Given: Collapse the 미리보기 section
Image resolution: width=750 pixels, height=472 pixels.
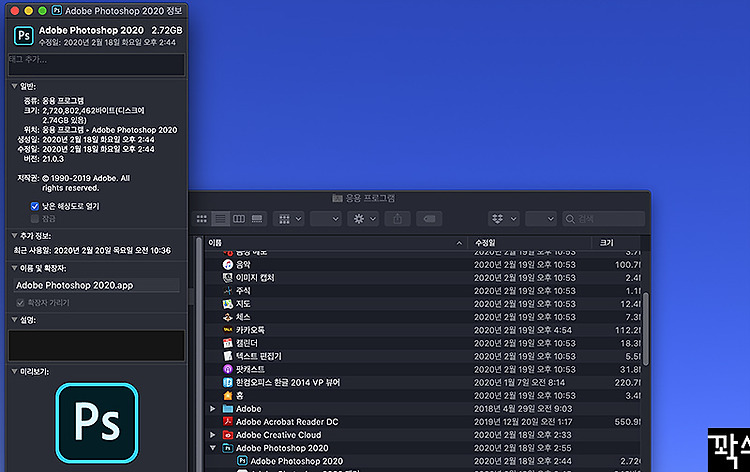Looking at the screenshot, I should coord(14,371).
